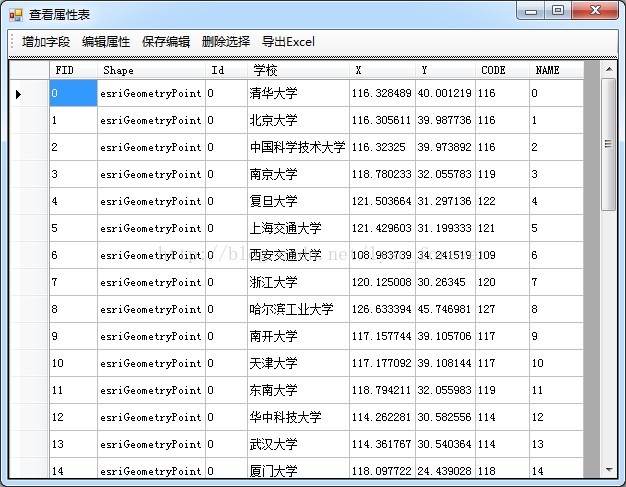Click X value 114.262281

[382, 417]
